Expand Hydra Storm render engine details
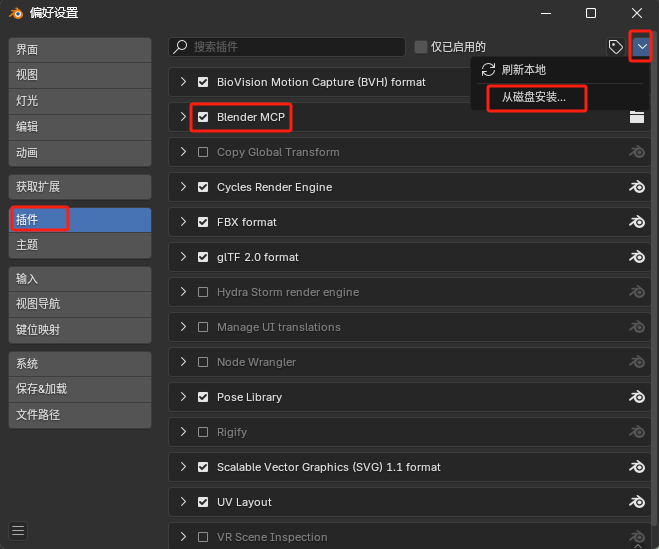660x549 pixels. pyautogui.click(x=183, y=291)
